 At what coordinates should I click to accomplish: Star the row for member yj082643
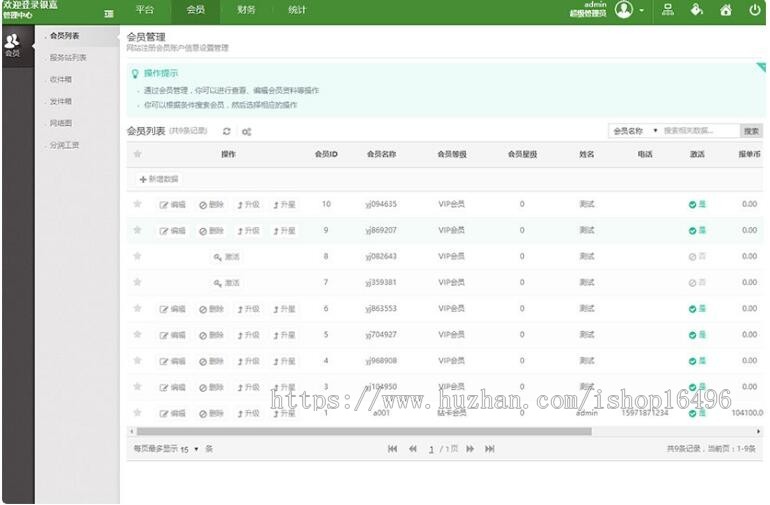[138, 256]
